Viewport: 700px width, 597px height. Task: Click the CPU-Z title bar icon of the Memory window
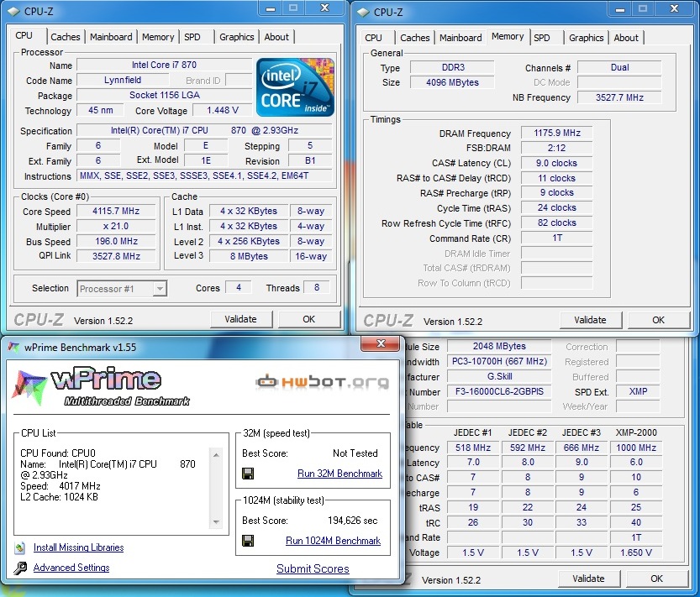(x=361, y=12)
